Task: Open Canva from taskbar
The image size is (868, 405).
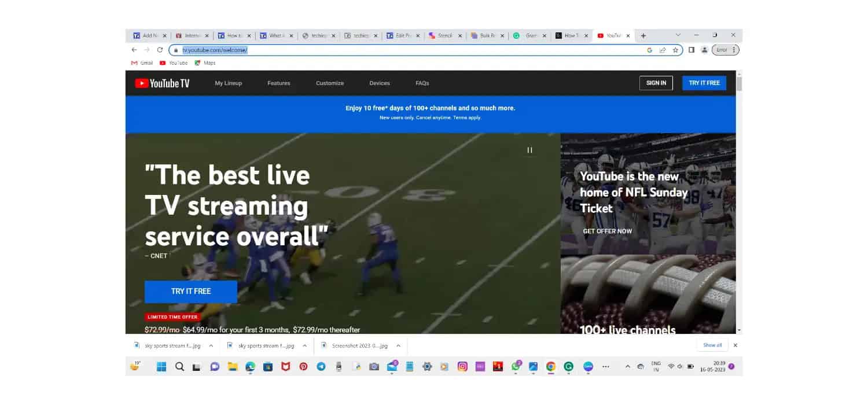Action: pos(588,366)
